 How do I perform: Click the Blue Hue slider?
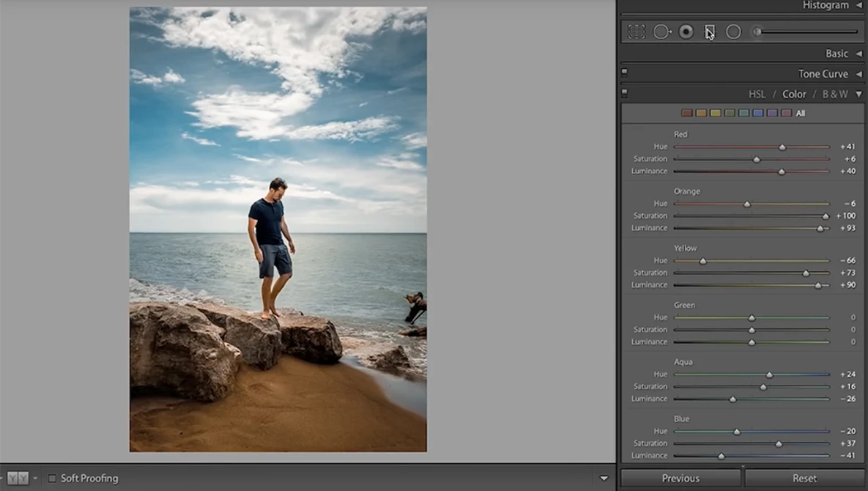(x=752, y=432)
